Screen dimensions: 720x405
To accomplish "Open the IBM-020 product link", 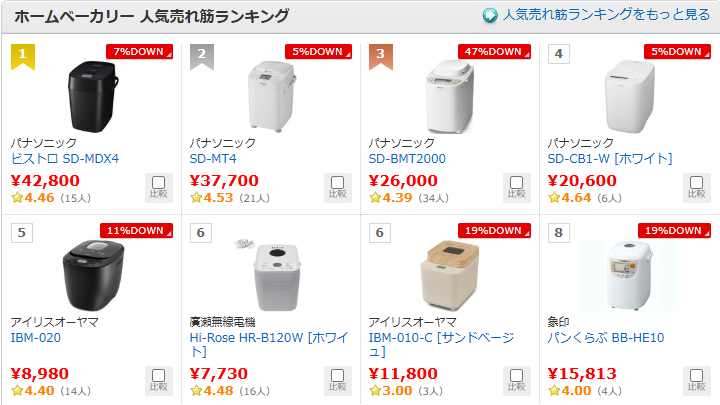I will 36,338.
